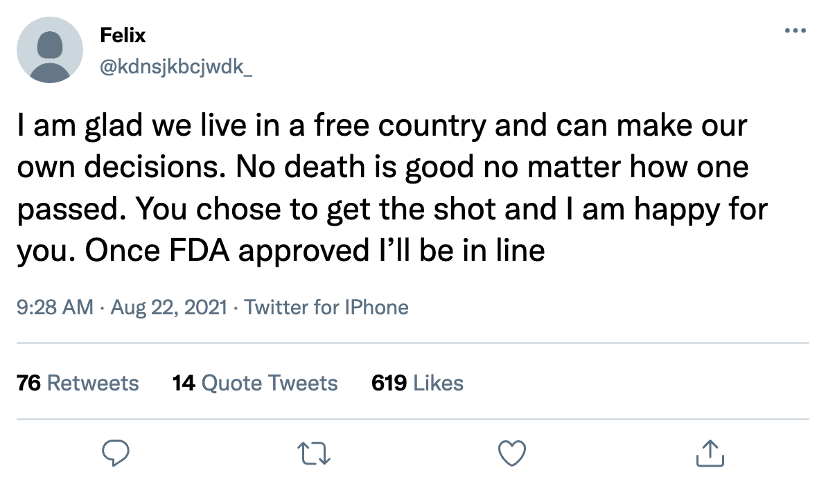Image resolution: width=826 pixels, height=504 pixels.
Task: Click Felix's gray profile avatar
Action: pos(50,50)
